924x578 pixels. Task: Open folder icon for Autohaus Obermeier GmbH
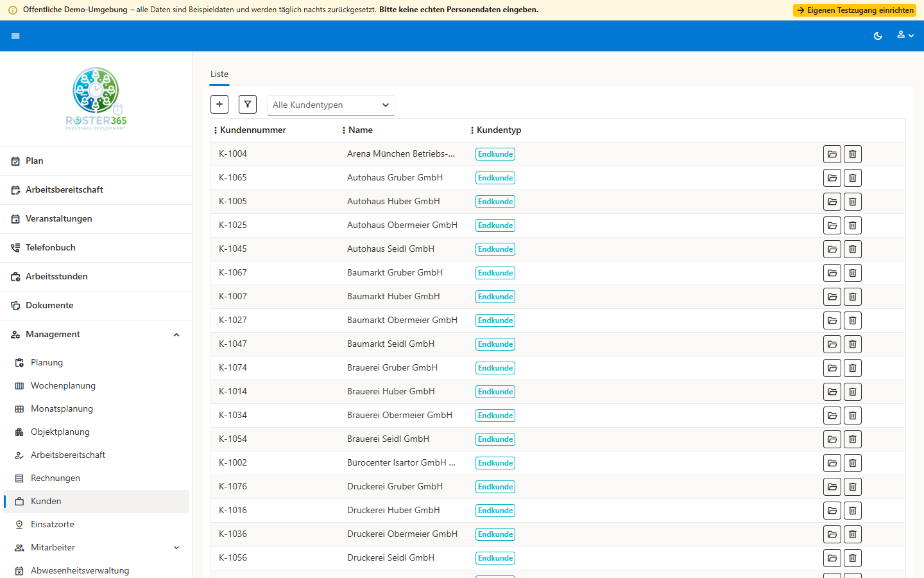point(832,225)
